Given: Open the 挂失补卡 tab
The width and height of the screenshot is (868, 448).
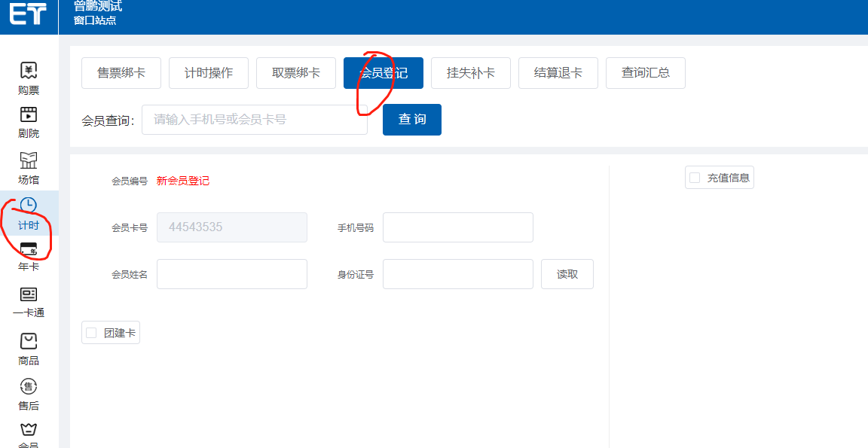Looking at the screenshot, I should coord(471,73).
